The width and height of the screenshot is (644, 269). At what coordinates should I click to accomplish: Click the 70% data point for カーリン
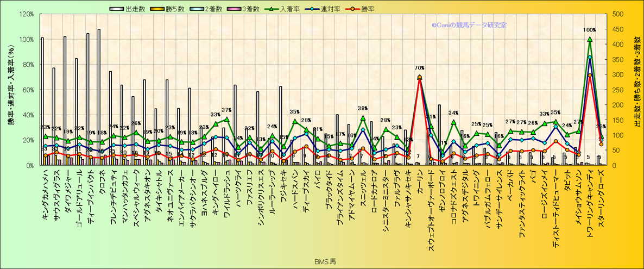(x=419, y=77)
